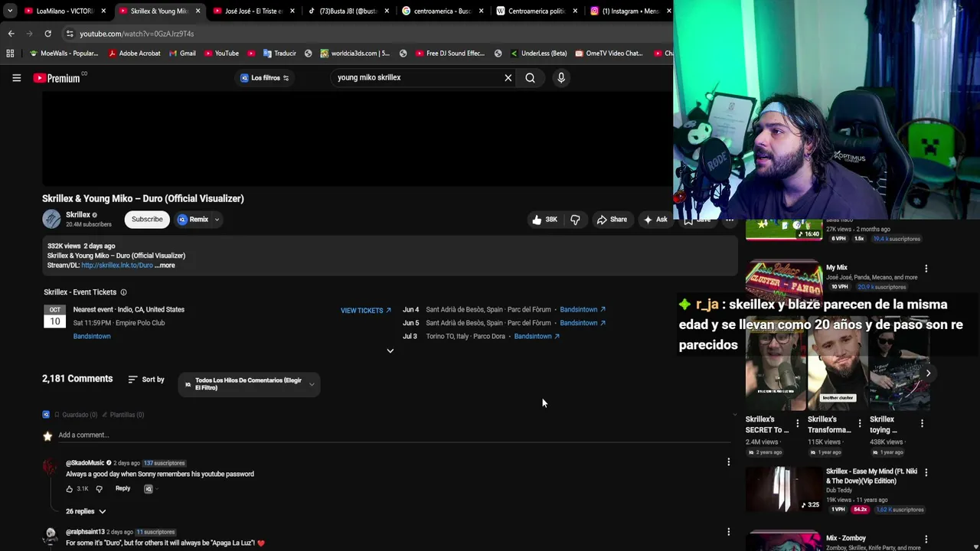Image resolution: width=980 pixels, height=551 pixels.
Task: Open the MoeWalls bookmark
Action: tap(63, 54)
